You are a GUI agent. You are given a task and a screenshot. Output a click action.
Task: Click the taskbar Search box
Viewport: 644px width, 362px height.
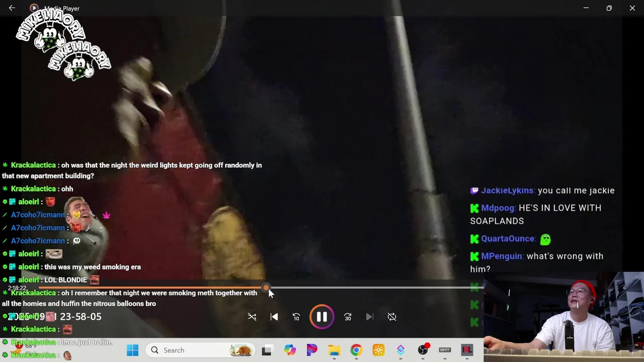(x=201, y=350)
